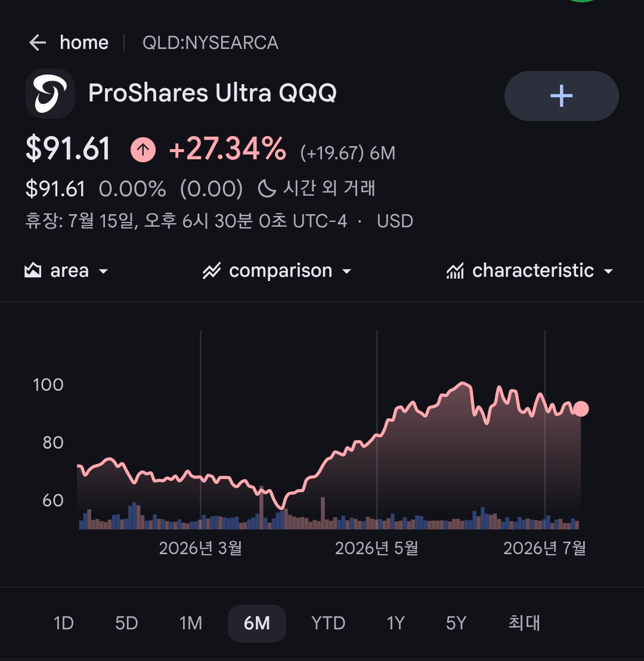Choose the YTD time range
644x661 pixels.
coord(329,623)
